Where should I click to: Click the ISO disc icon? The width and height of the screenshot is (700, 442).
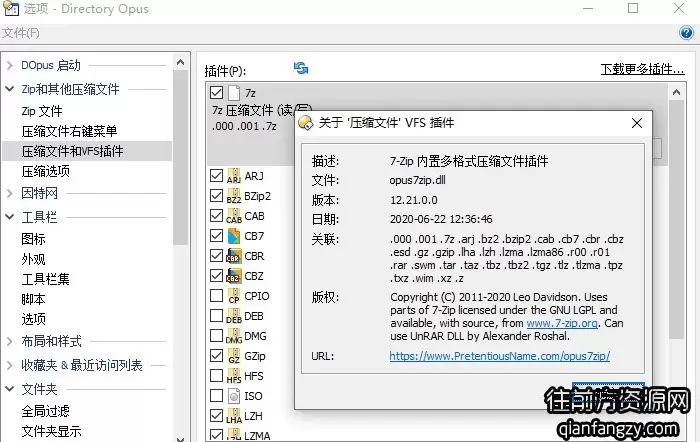234,396
